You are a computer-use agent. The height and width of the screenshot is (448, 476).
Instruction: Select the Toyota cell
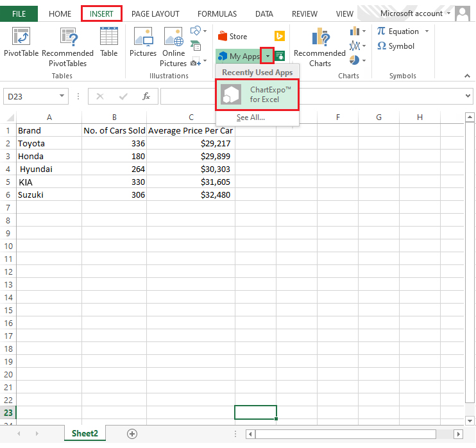click(x=49, y=143)
